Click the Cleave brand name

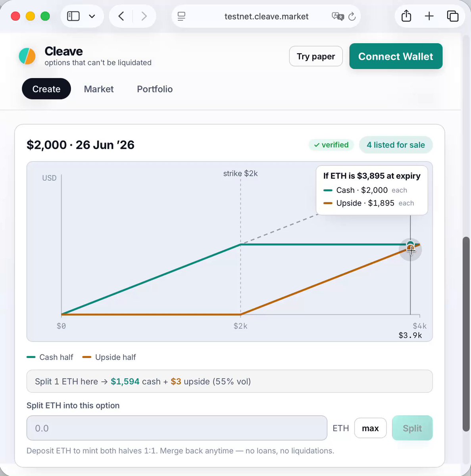pyautogui.click(x=63, y=51)
